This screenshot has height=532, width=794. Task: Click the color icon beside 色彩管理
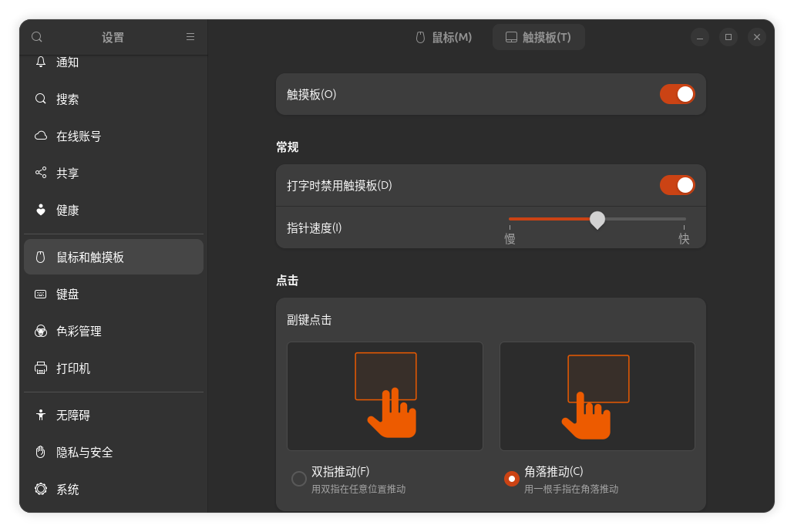tap(41, 331)
